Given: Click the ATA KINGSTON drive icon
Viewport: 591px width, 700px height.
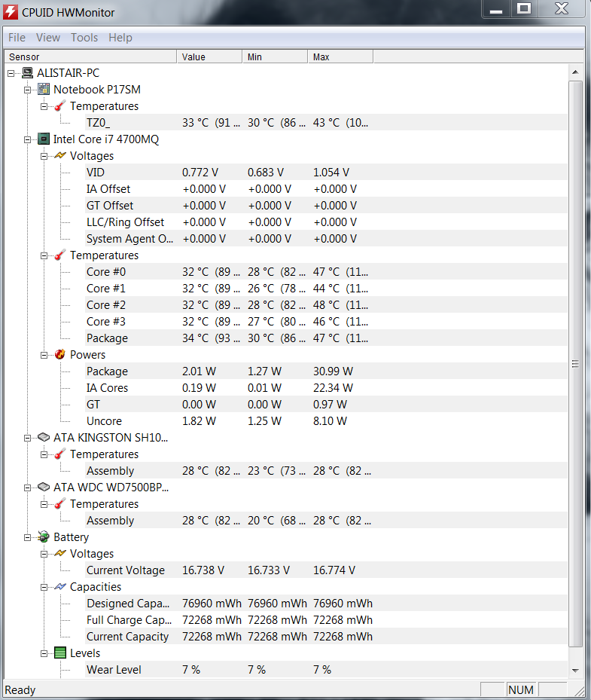Looking at the screenshot, I should [x=44, y=438].
